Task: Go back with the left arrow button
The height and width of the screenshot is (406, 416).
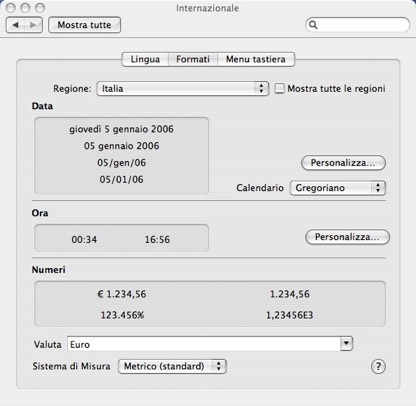Action: (15, 25)
